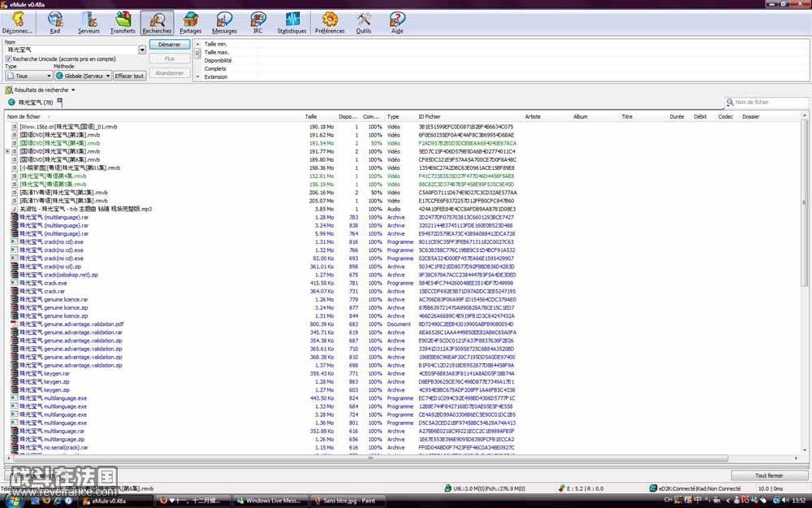Open the IRC toolbar icon

pos(258,23)
